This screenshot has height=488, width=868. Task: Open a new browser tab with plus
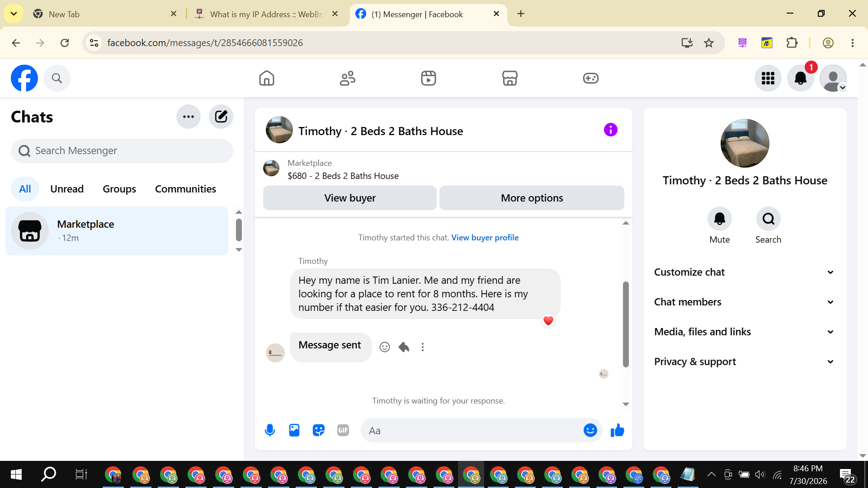point(521,14)
